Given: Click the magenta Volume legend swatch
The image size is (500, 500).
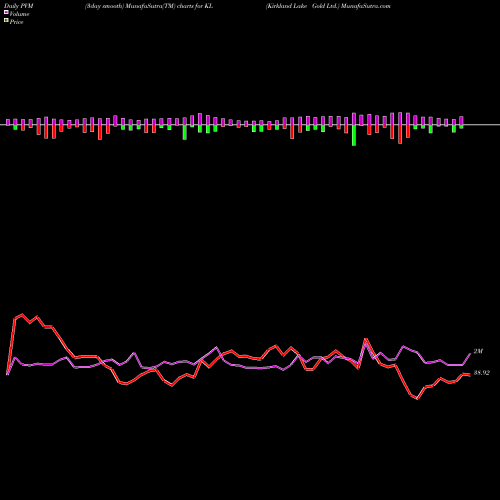Looking at the screenshot, I should coord(6,13).
